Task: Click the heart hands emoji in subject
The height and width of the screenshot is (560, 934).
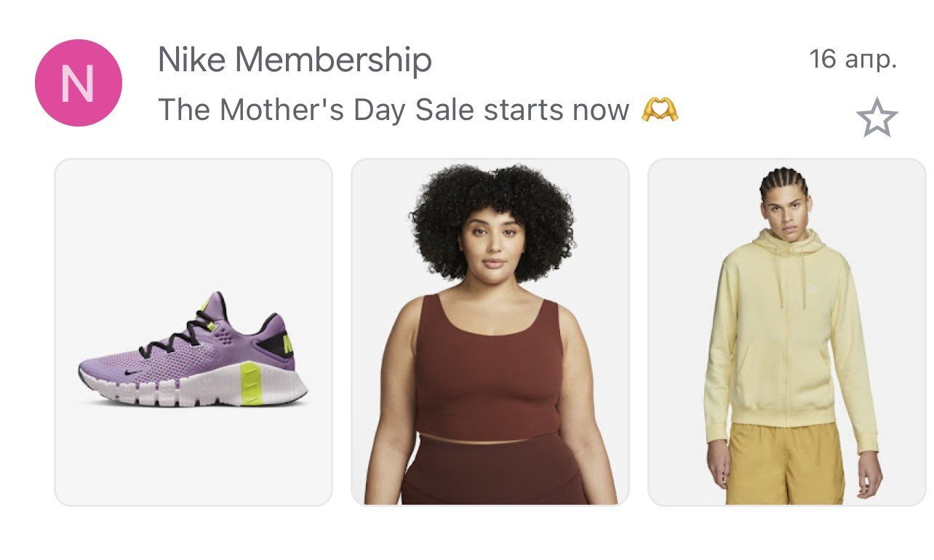Action: click(660, 111)
